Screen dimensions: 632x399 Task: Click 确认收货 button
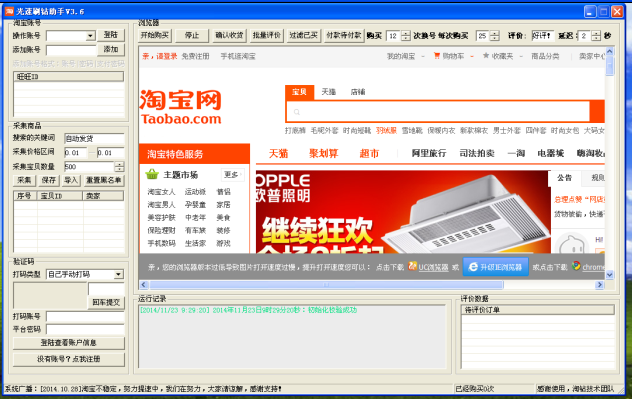coord(229,35)
